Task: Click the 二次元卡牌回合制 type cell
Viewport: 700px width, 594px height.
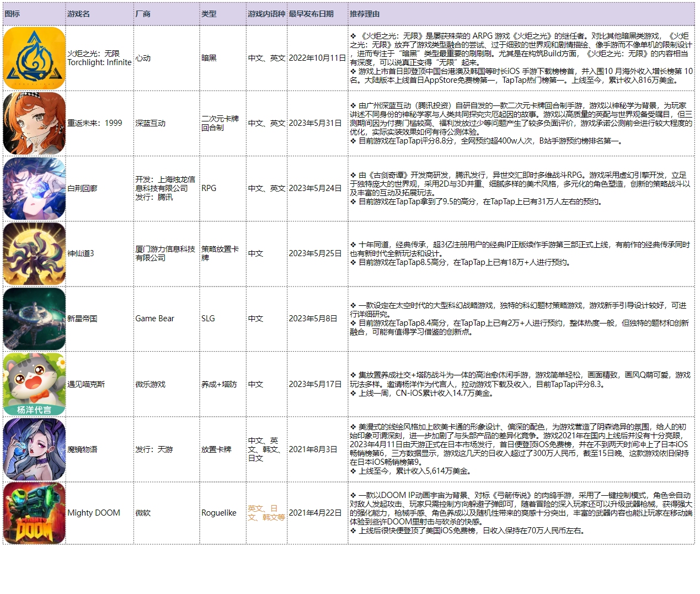Action: click(220, 123)
